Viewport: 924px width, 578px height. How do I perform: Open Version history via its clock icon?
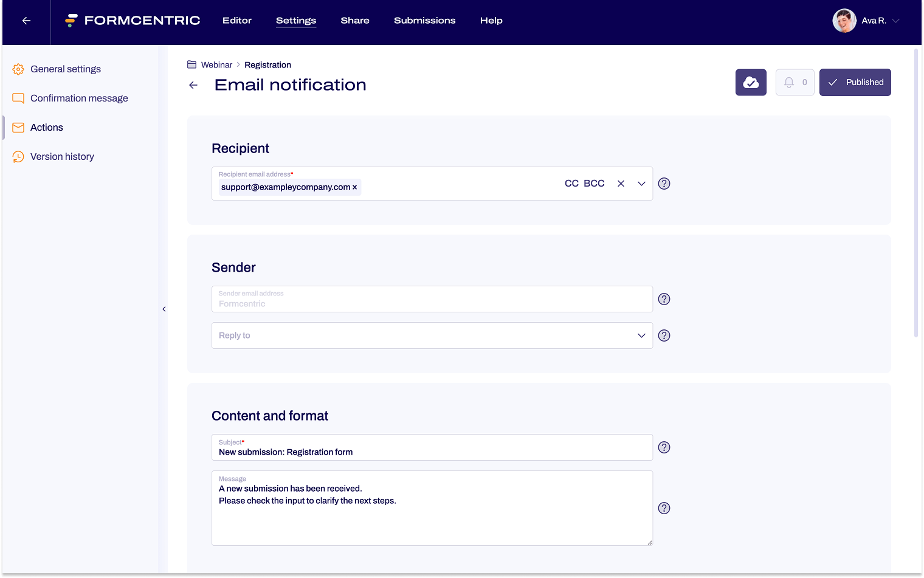(x=18, y=156)
